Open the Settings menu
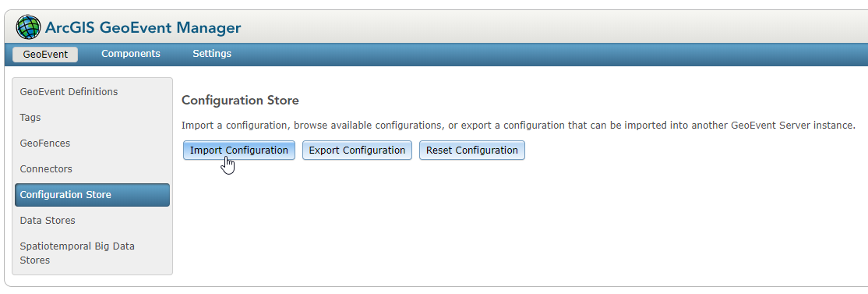The height and width of the screenshot is (294, 868). click(x=212, y=54)
